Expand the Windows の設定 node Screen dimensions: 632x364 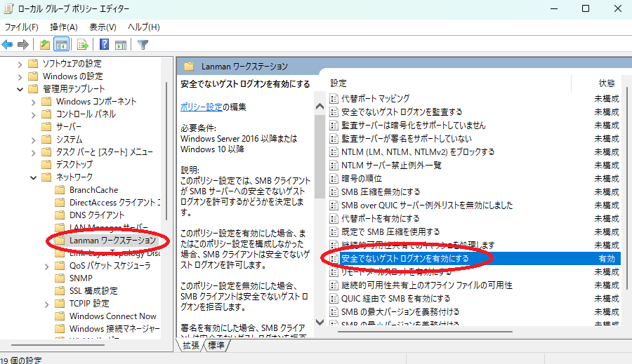(x=20, y=76)
